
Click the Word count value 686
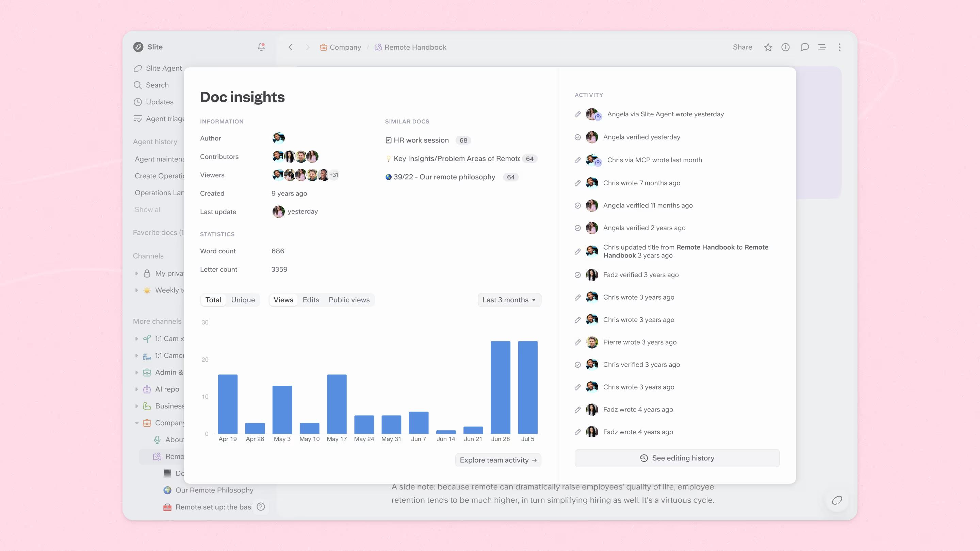pos(278,251)
